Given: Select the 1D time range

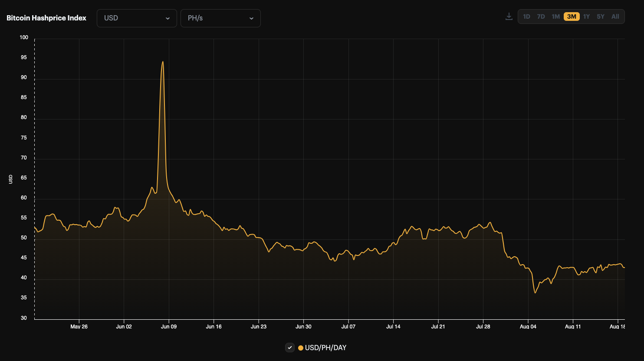Looking at the screenshot, I should click(526, 17).
